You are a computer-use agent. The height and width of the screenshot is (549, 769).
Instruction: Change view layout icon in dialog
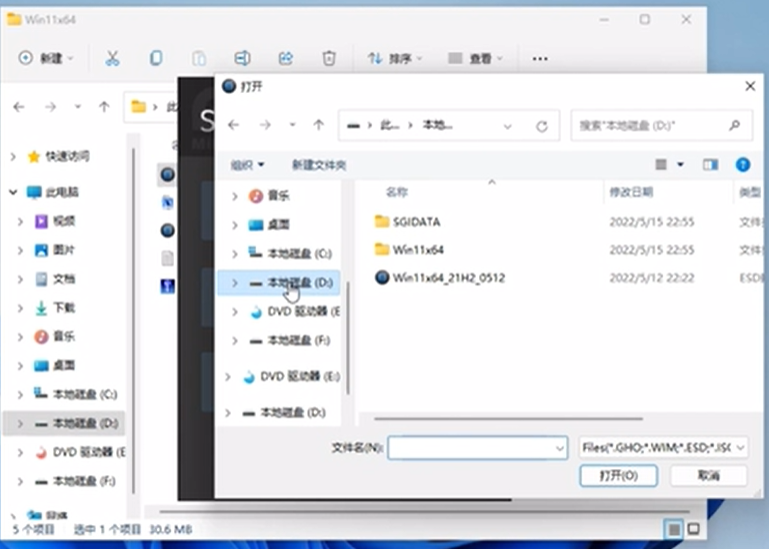pos(661,164)
